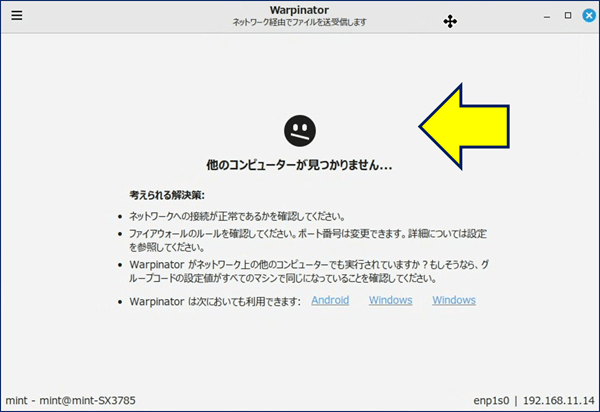Screen dimensions: 600x412
Task: Click the sad face status icon
Action: pos(300,131)
